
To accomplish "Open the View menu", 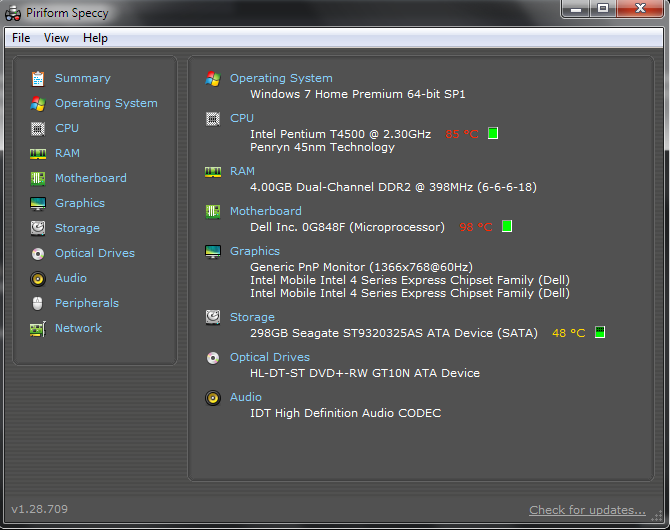I will (x=56, y=38).
